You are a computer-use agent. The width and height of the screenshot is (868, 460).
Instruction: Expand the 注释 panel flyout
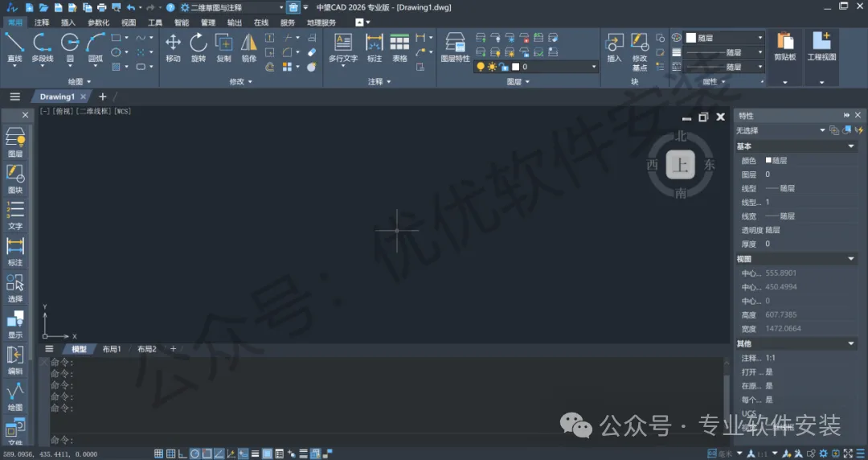tap(379, 81)
